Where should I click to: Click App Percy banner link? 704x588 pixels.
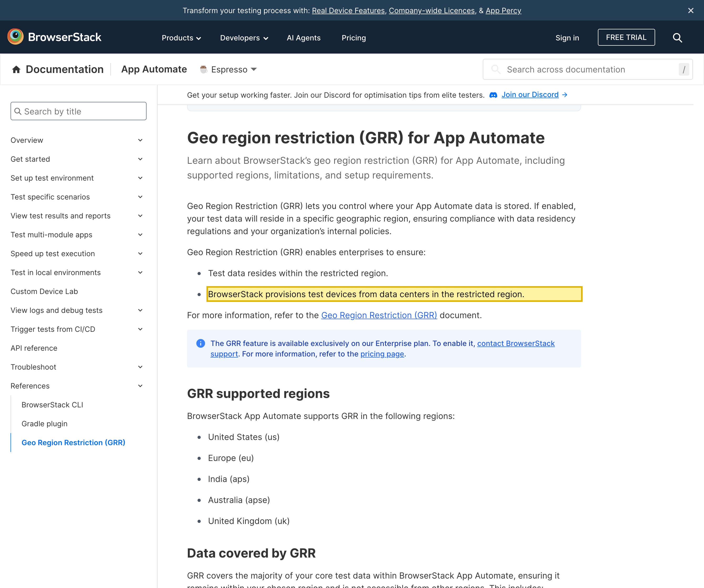(x=503, y=10)
